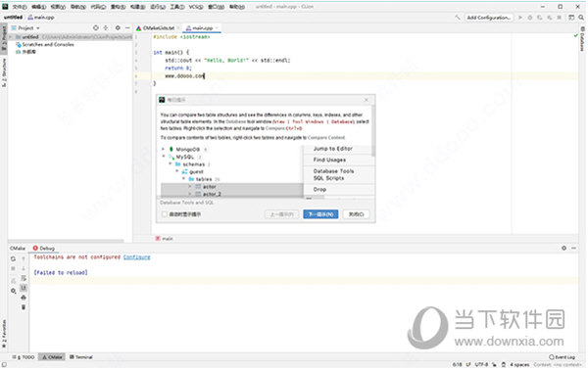Open CMake tool window gear options
588x370 pixels.
click(563, 248)
